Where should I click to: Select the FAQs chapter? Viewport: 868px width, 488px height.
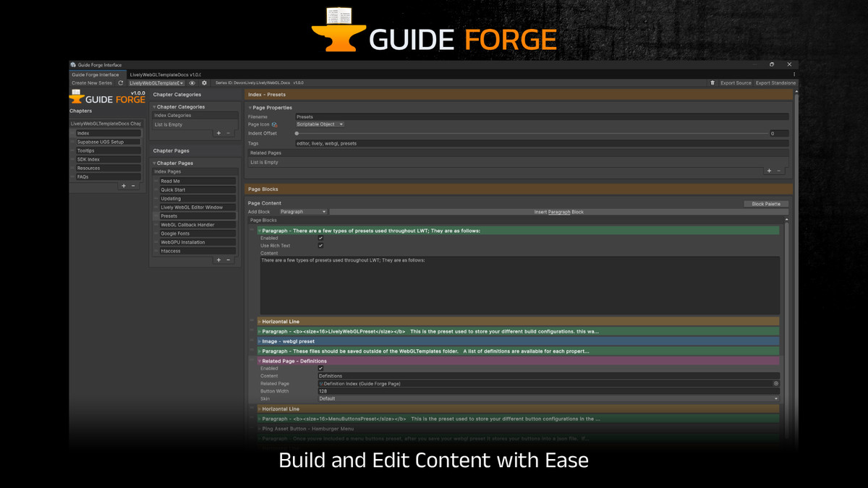pyautogui.click(x=109, y=177)
